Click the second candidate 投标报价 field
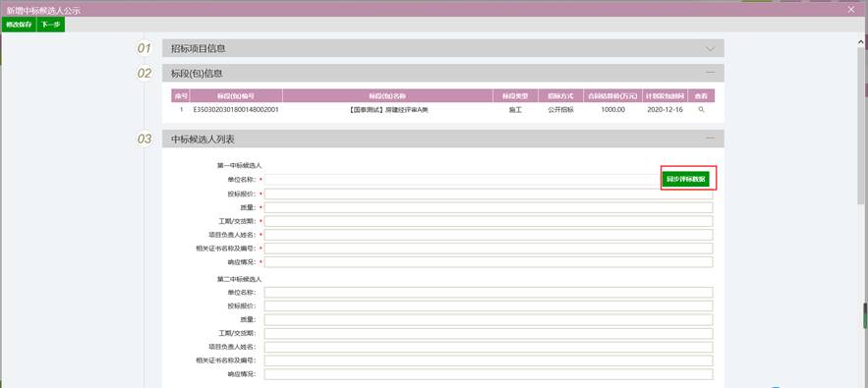The width and height of the screenshot is (868, 388). click(489, 306)
